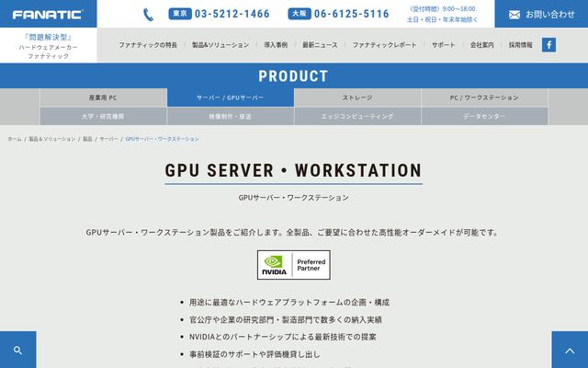
Task: Select the PC / ワークステーション tab
Action: tap(484, 98)
